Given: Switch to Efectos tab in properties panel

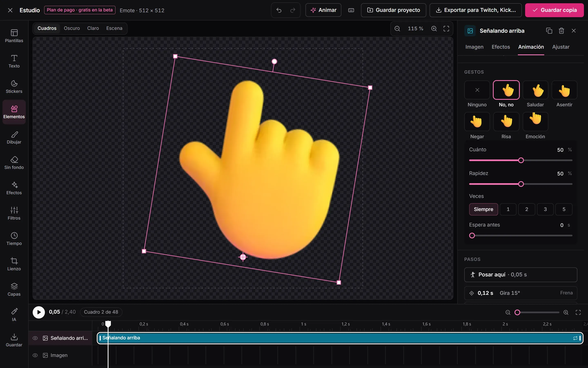Looking at the screenshot, I should click(501, 47).
